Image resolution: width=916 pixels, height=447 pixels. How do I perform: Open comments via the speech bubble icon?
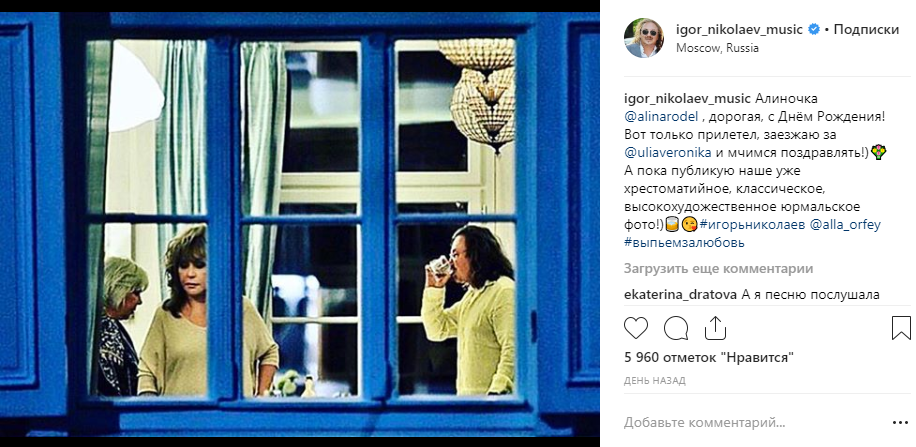click(676, 328)
